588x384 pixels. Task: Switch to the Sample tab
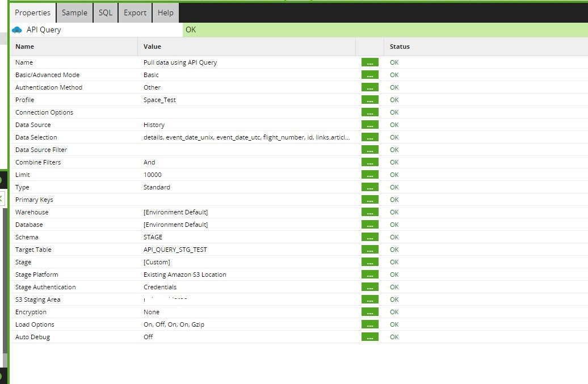74,12
